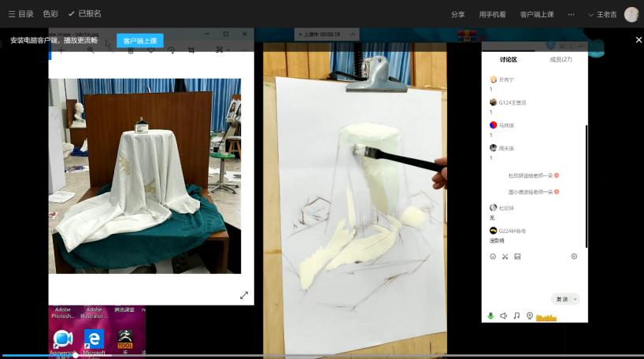Viewport: 644px width, 359px height.
Task: Toggle the speaker sound icon
Action: [504, 316]
